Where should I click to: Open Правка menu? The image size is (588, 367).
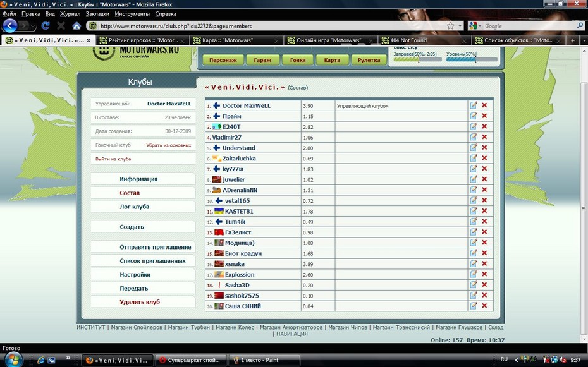31,14
